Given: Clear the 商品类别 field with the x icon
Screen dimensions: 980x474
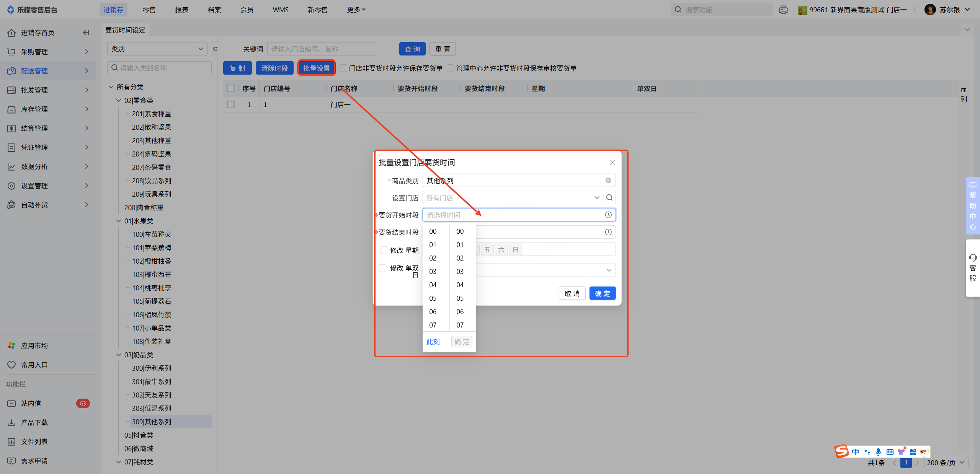Looking at the screenshot, I should click(x=608, y=181).
